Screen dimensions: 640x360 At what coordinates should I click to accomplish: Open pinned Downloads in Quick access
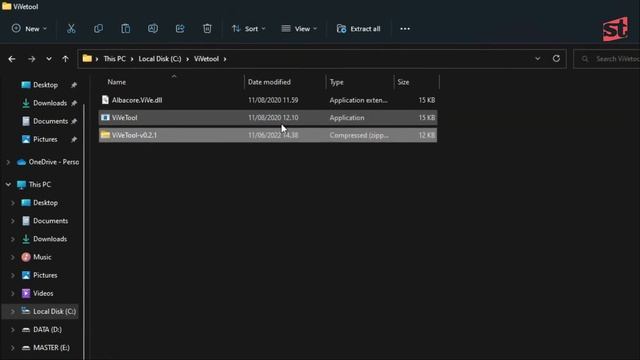[50, 103]
